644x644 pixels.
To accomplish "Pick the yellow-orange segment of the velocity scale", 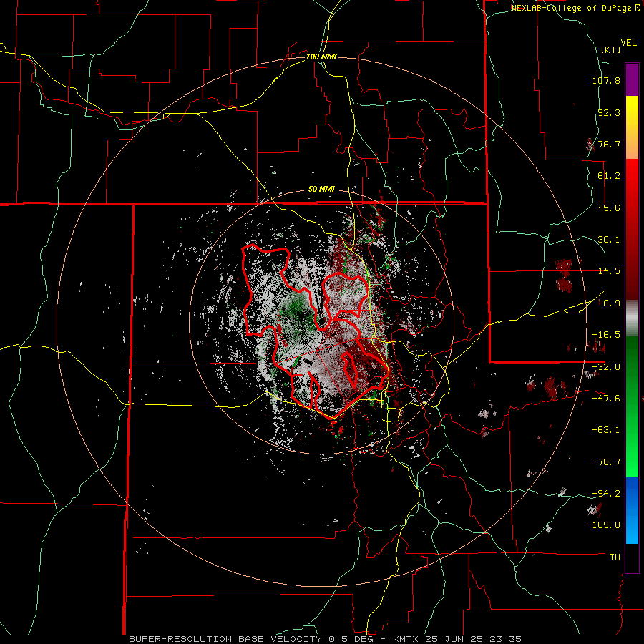I will tap(632, 127).
